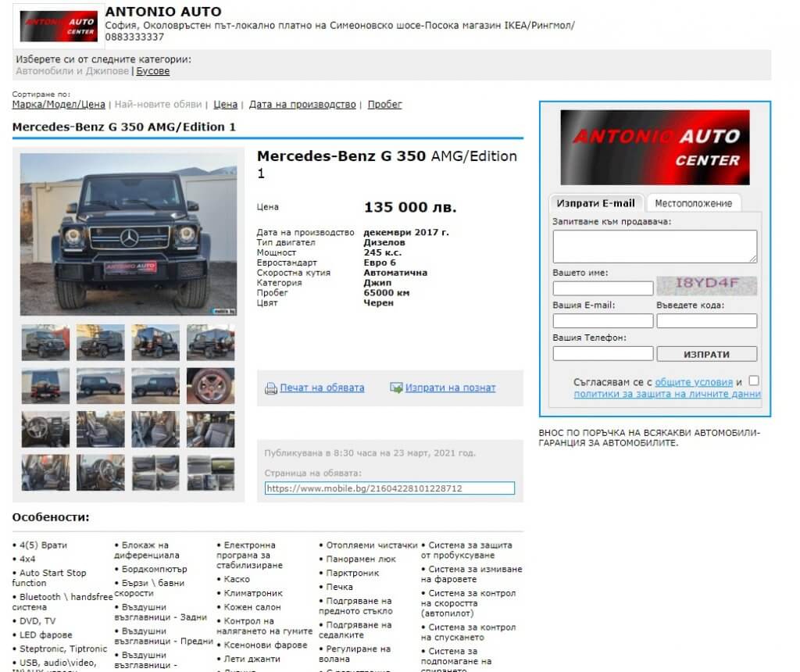Click the Изпрати на познат link
800x672 pixels.
450,388
